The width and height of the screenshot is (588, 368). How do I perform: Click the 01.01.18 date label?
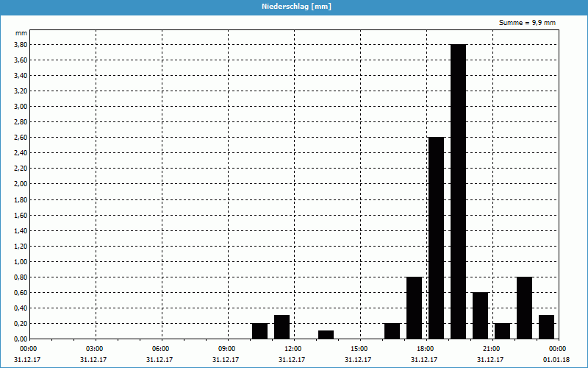coord(556,360)
